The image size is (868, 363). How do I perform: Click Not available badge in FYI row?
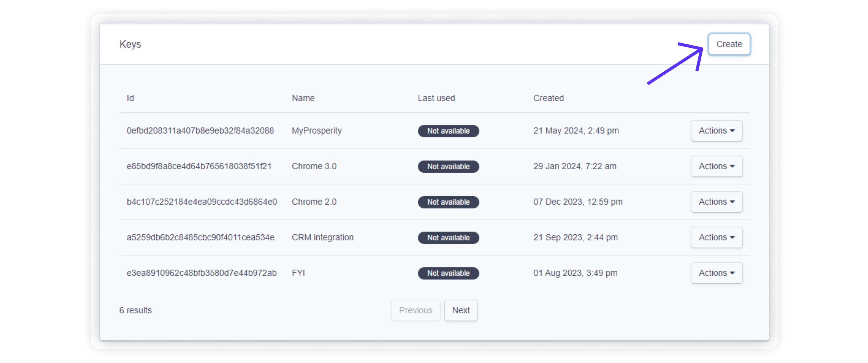(448, 273)
